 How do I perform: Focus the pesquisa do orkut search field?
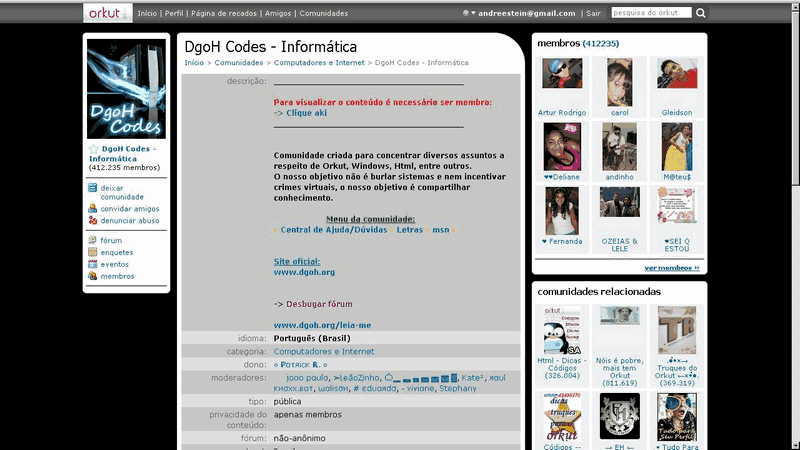652,13
